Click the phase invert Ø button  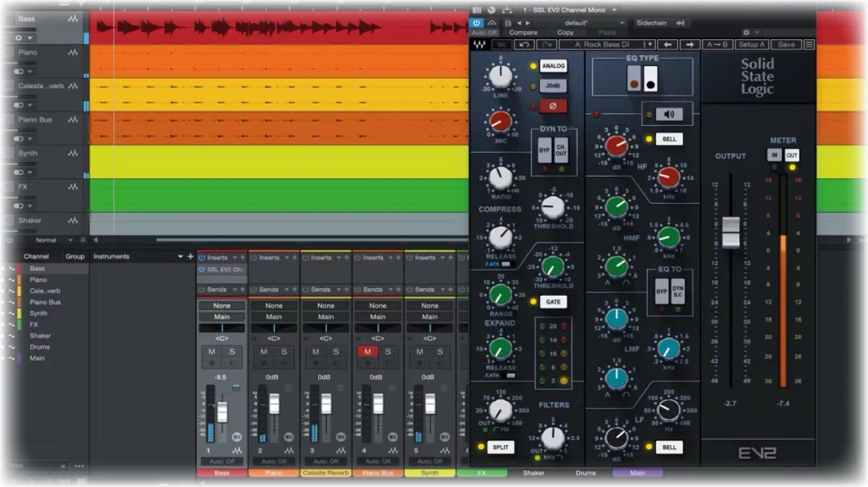(553, 106)
